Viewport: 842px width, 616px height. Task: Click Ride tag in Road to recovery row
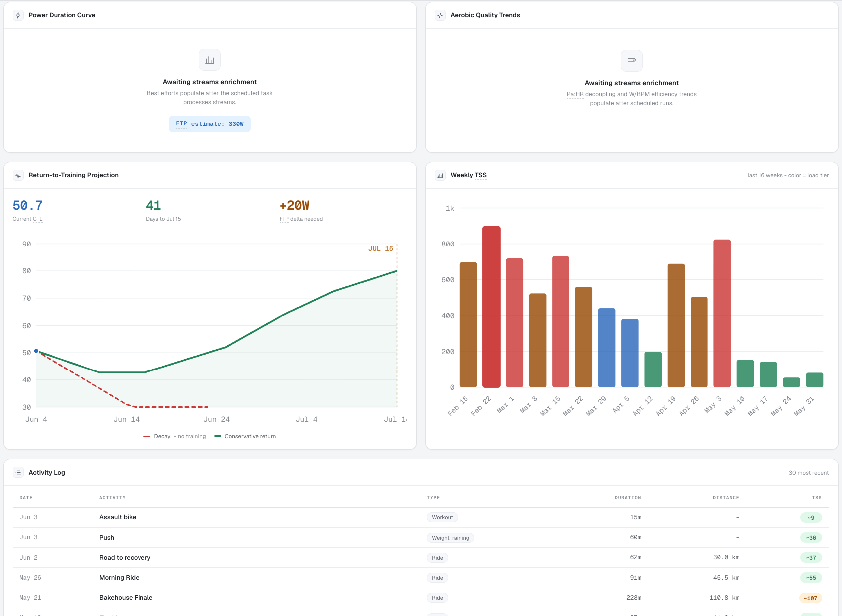[x=437, y=558]
